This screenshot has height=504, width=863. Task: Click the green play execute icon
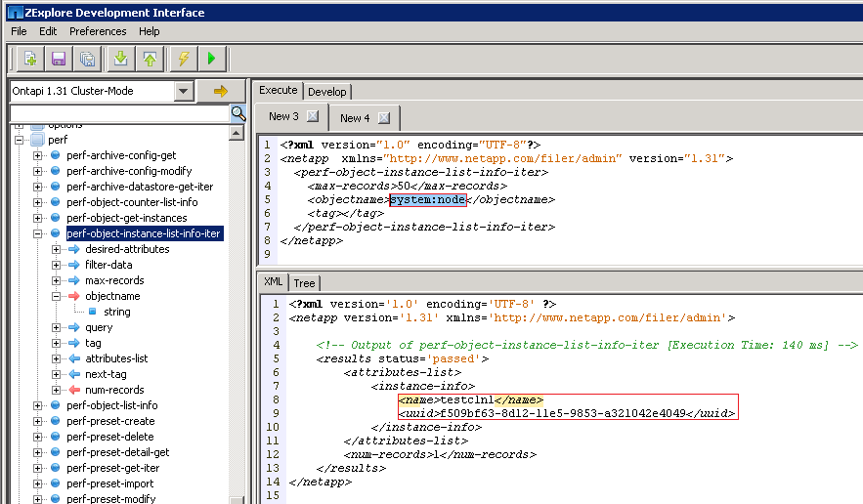click(212, 59)
